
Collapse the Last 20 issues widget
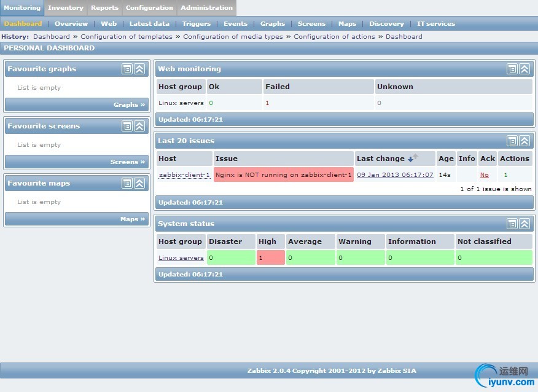coord(524,141)
